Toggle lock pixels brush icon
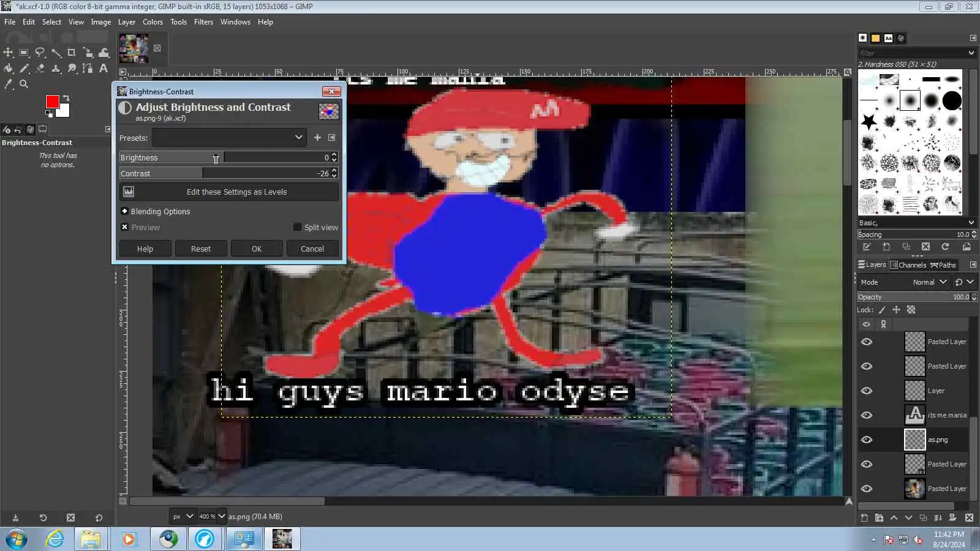Viewport: 980px width, 551px height. (x=882, y=310)
